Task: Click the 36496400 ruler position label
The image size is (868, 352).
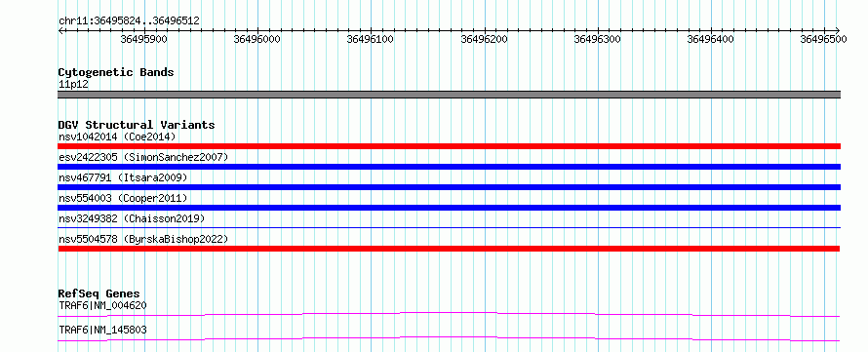Action: [x=710, y=39]
